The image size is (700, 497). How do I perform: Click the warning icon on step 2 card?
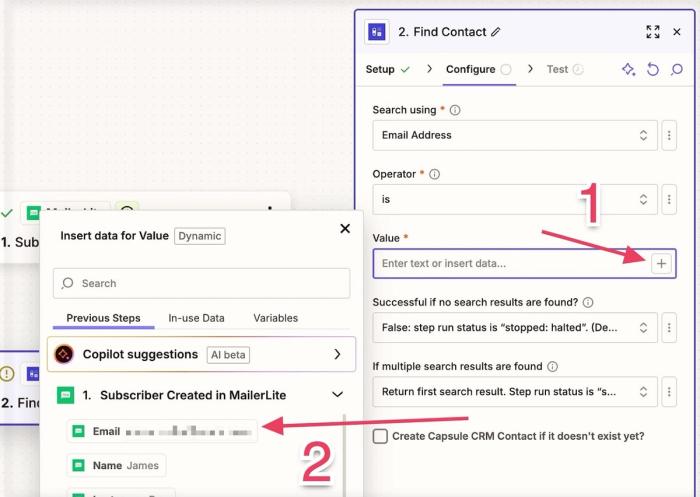point(7,373)
